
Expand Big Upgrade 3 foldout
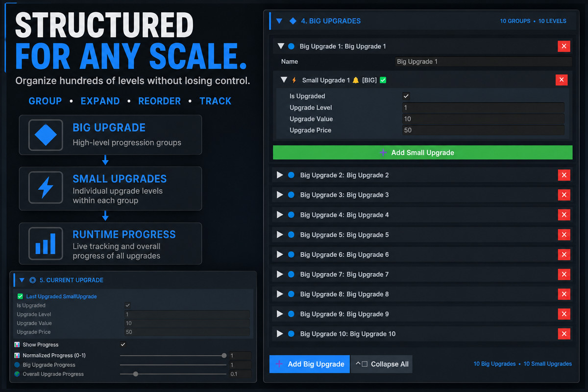click(x=280, y=195)
